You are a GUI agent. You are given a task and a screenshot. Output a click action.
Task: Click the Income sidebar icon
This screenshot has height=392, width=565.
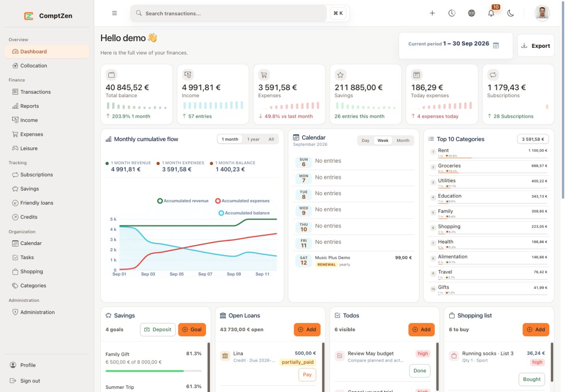[x=15, y=120]
